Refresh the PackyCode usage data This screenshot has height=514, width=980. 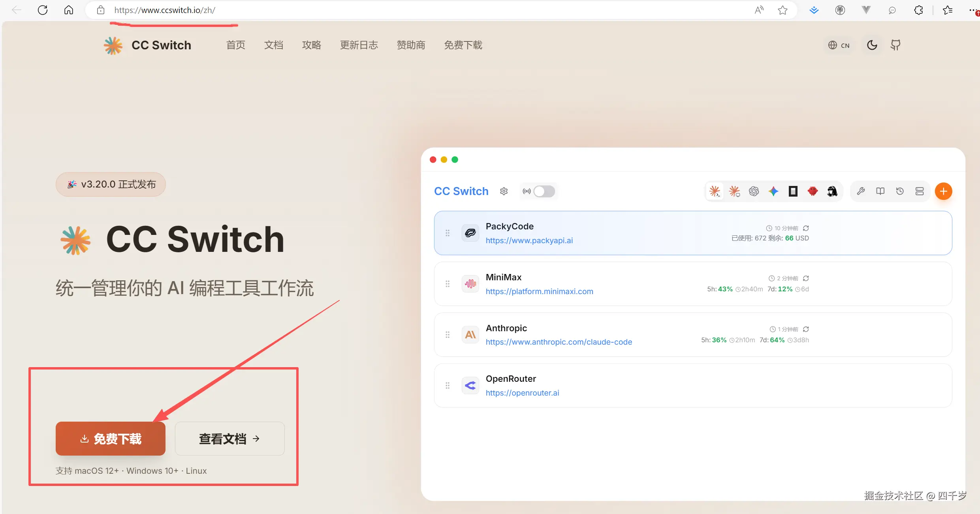tap(806, 228)
